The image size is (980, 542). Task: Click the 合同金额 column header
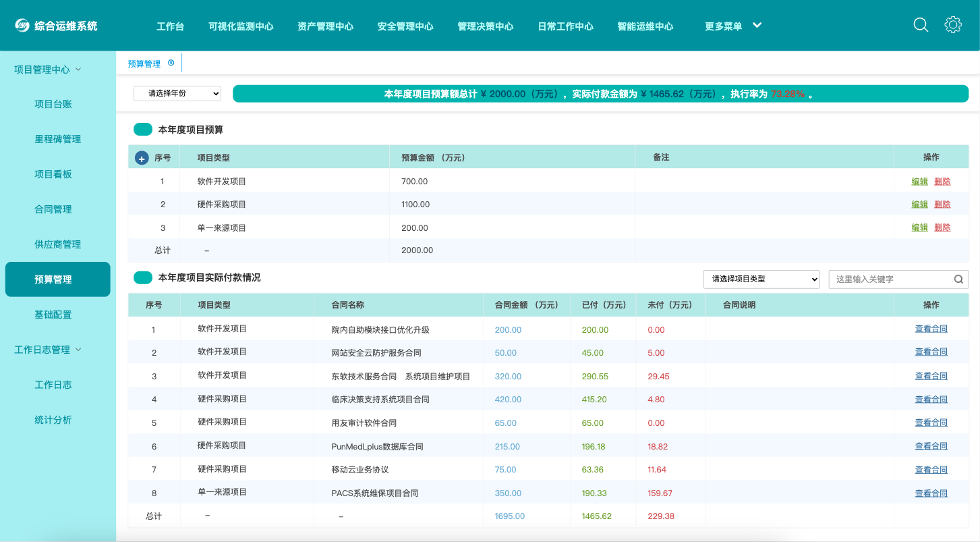pyautogui.click(x=527, y=305)
